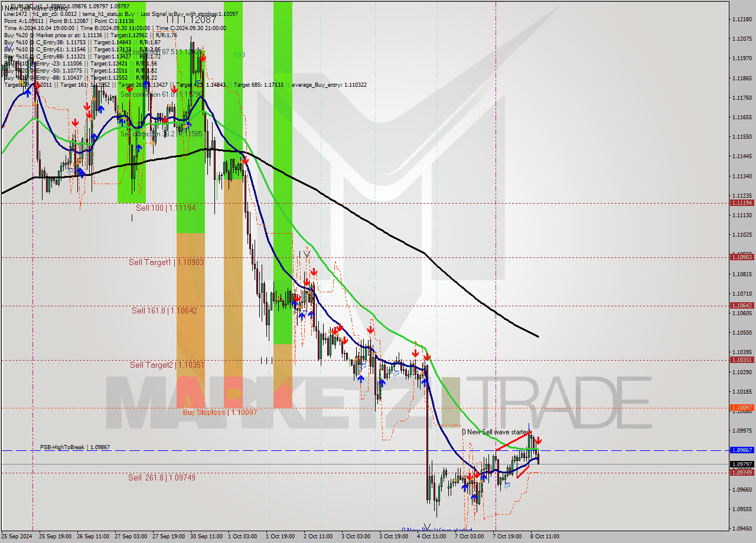Click the 'Target 685: 1.17133' text

pos(259,85)
